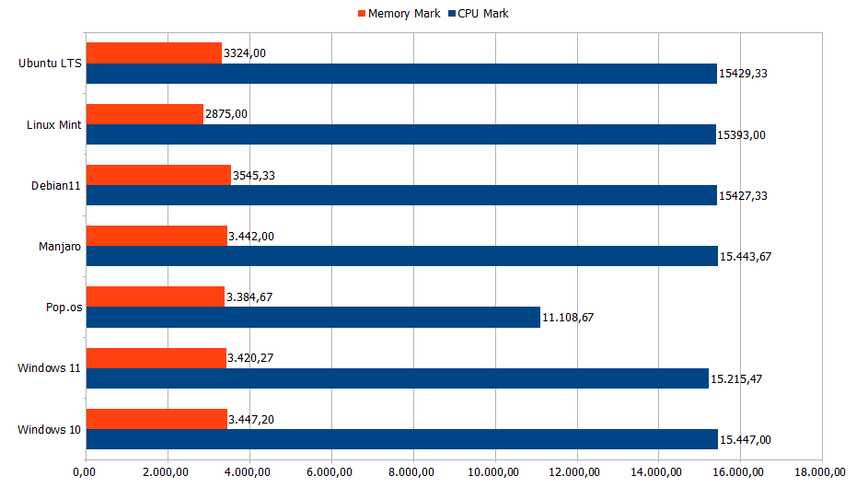
Task: Click the 15.447,00 data label
Action: pos(746,440)
